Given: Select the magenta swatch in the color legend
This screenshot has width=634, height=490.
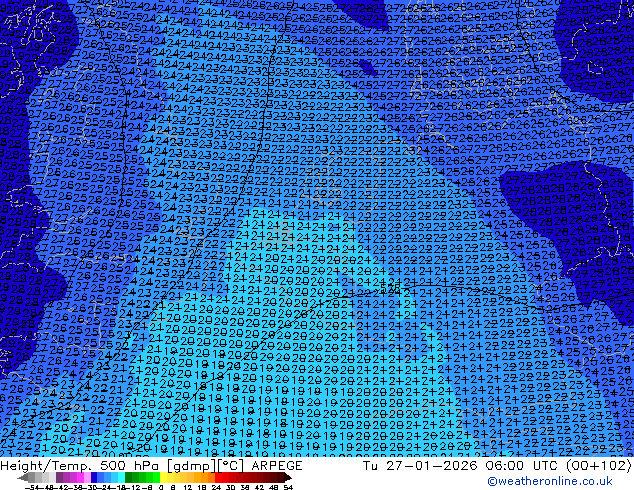Looking at the screenshot, I should point(80,477).
